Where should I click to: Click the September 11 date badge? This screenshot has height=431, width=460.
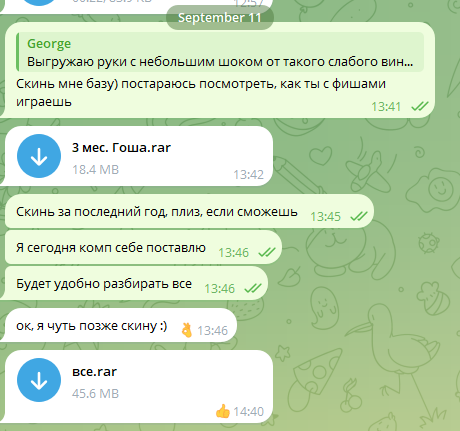220,18
